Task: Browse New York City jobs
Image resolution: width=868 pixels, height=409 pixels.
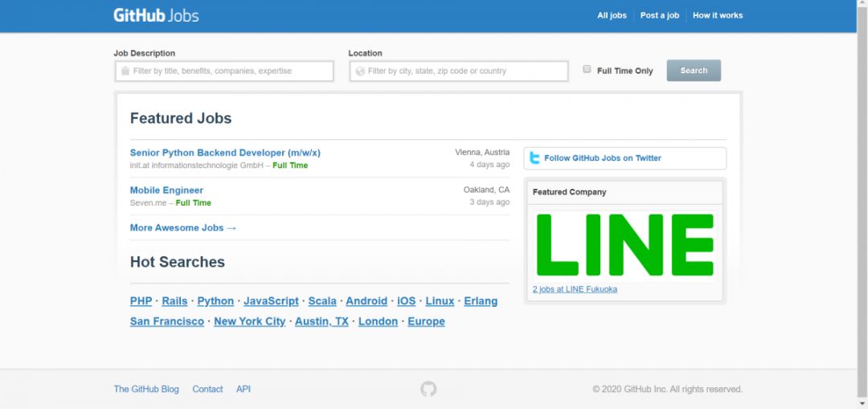Action: 250,321
